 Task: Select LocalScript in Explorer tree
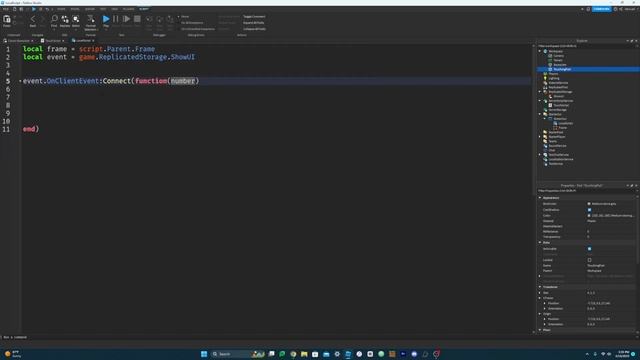[x=565, y=123]
